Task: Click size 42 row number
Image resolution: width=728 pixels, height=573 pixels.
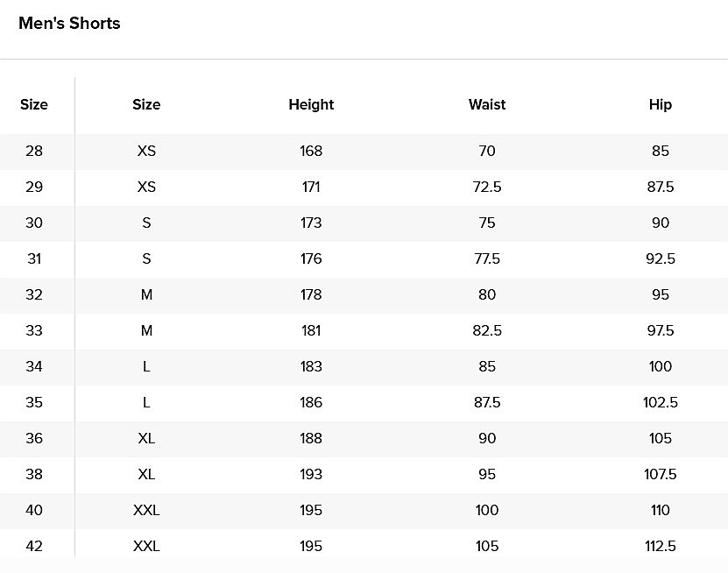Action: point(34,546)
